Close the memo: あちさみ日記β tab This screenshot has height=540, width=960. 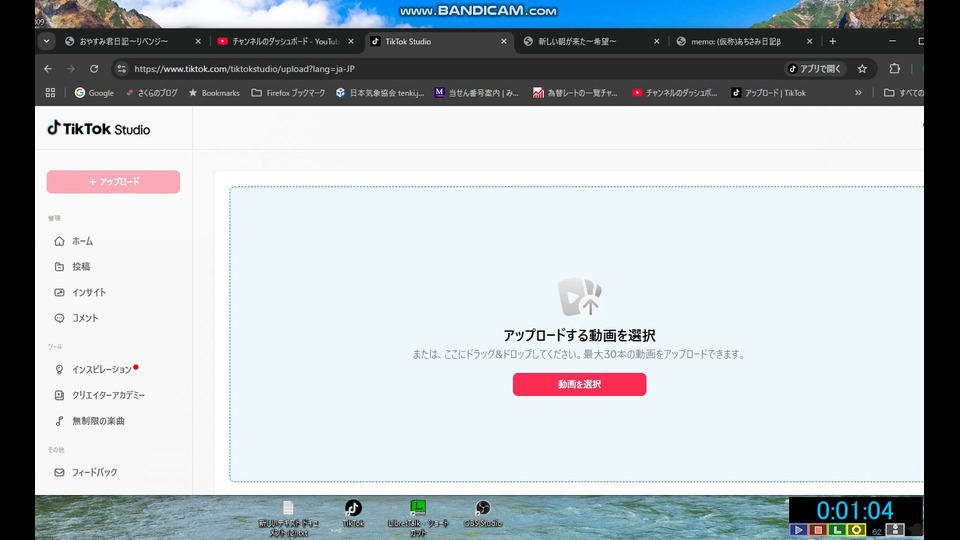coord(809,42)
